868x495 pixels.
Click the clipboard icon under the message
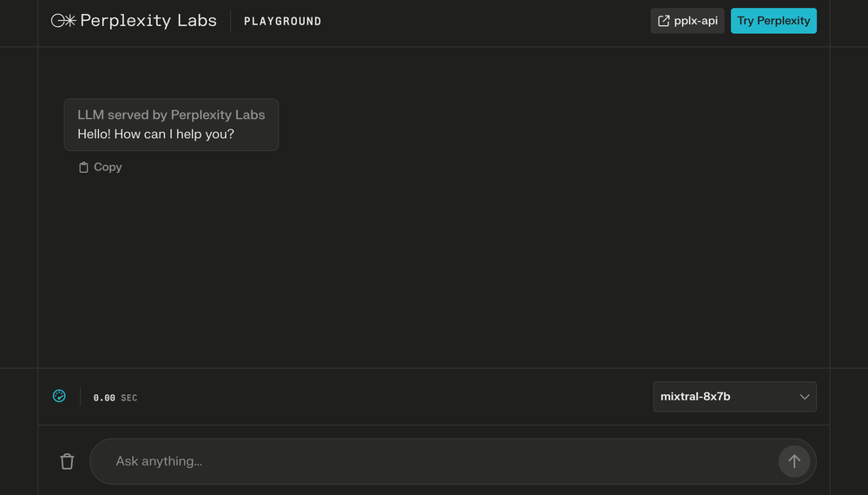pos(83,168)
